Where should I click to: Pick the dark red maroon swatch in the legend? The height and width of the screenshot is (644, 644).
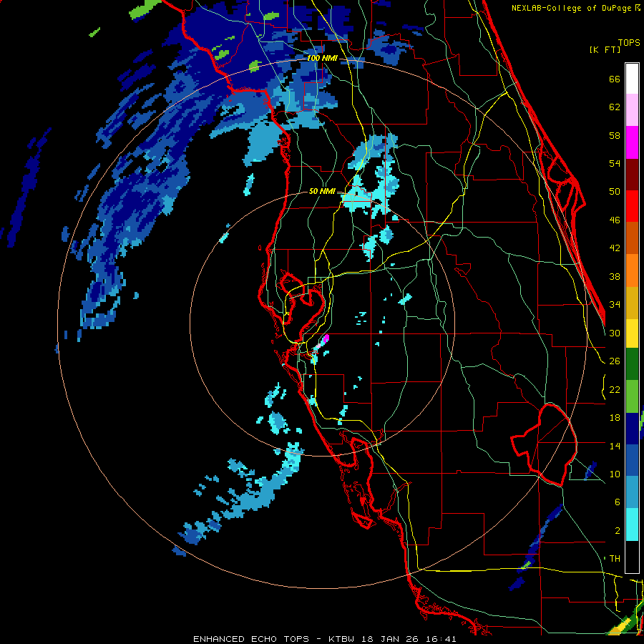(x=632, y=175)
